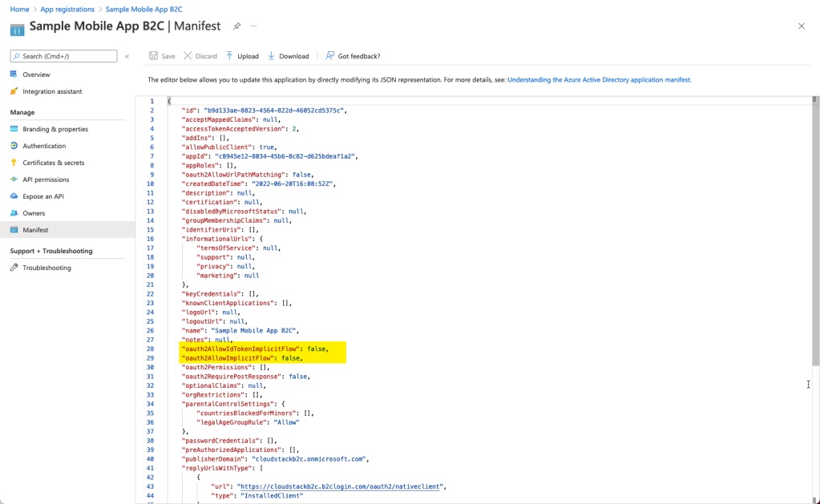Click the "accessTokenAcceptedVersion" key
This screenshot has height=504, width=820.
coord(234,129)
